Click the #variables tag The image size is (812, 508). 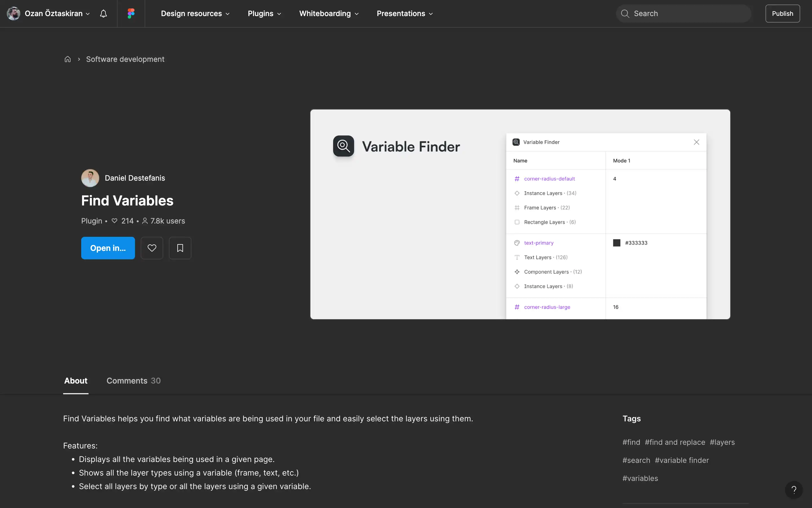(x=640, y=478)
